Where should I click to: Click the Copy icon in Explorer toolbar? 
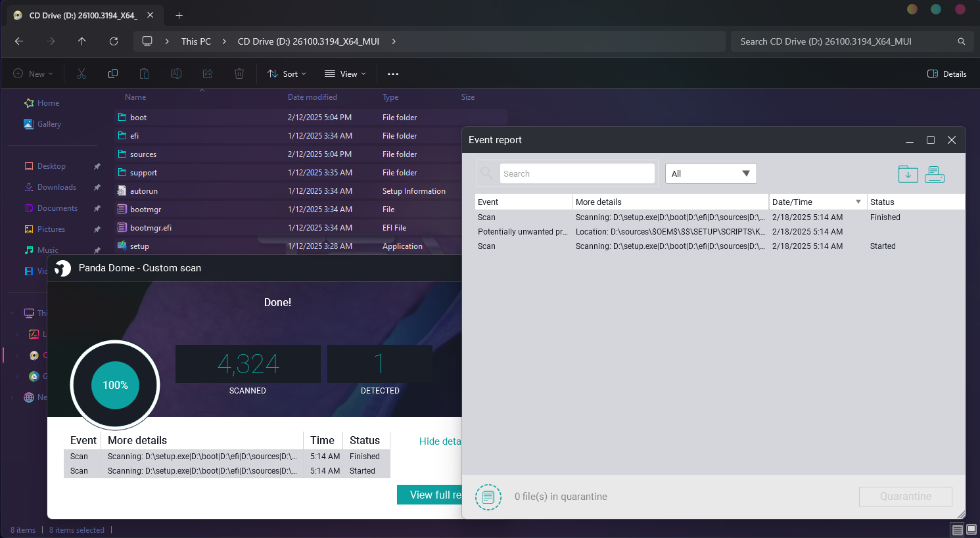(113, 74)
